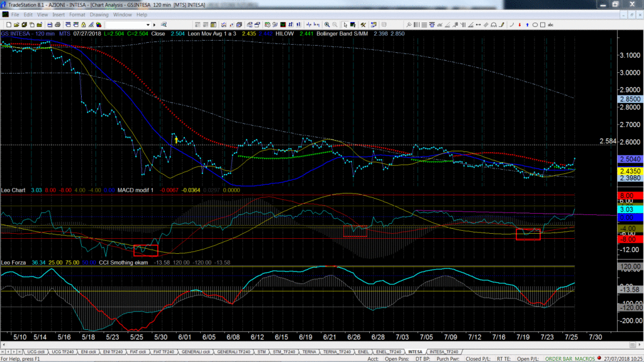644x362 pixels.
Task: Switch to the TERNA_TF240 tab
Action: [x=337, y=352]
